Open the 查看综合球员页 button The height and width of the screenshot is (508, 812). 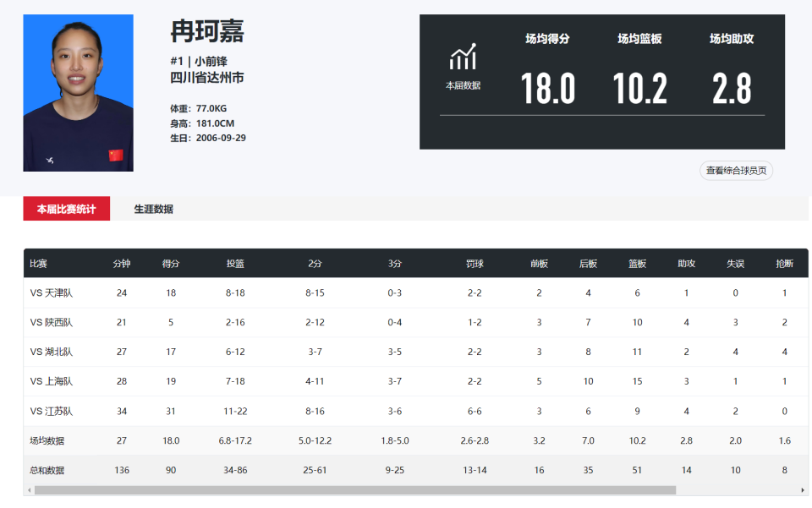point(735,170)
